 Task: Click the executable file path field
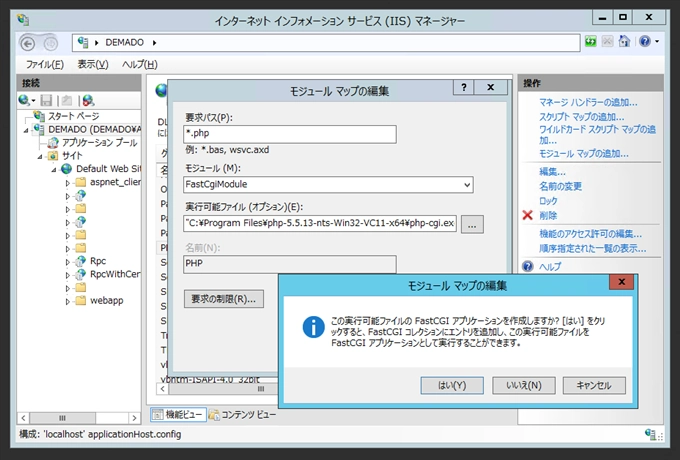[320, 223]
